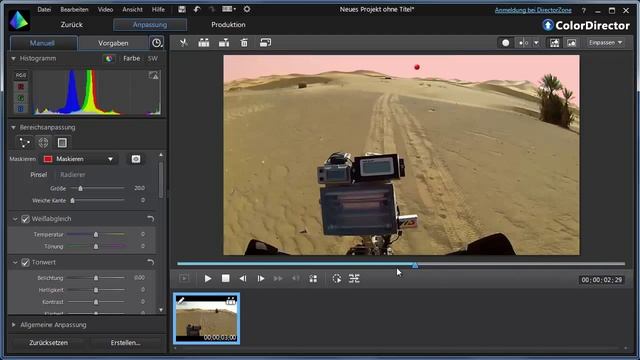The width and height of the screenshot is (640, 360).
Task: Open the compare mode dropdown arrow
Action: coord(536,43)
